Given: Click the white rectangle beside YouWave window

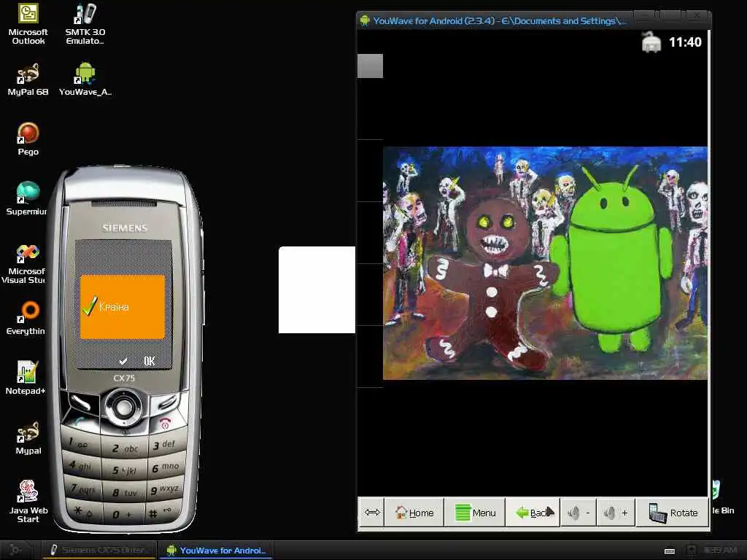Looking at the screenshot, I should [x=317, y=289].
